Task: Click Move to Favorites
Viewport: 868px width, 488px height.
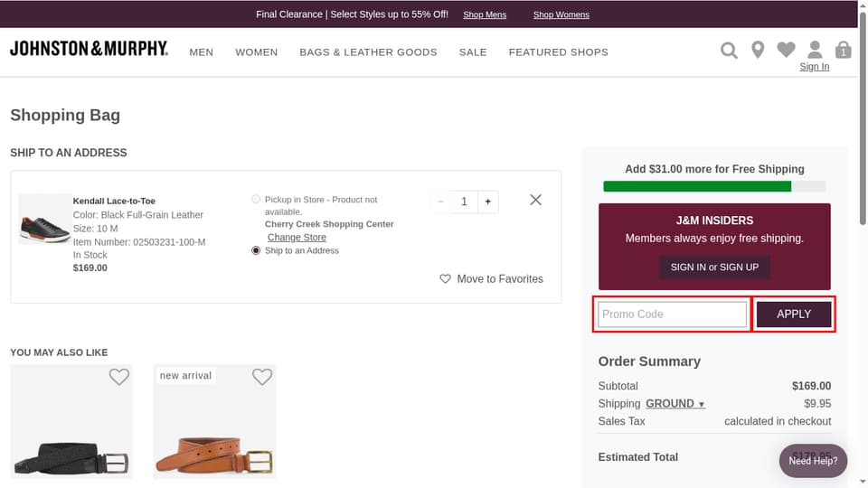Action: [x=491, y=279]
